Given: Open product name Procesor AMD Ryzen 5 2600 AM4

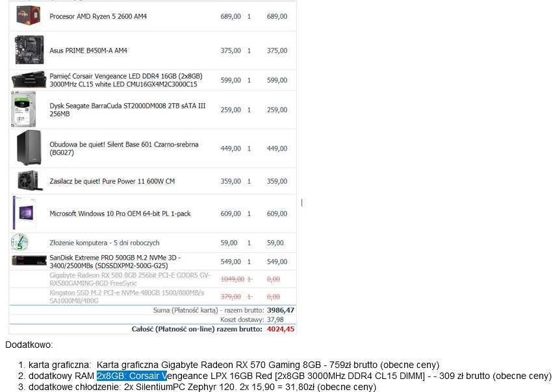Looking at the screenshot, I should tap(98, 16).
